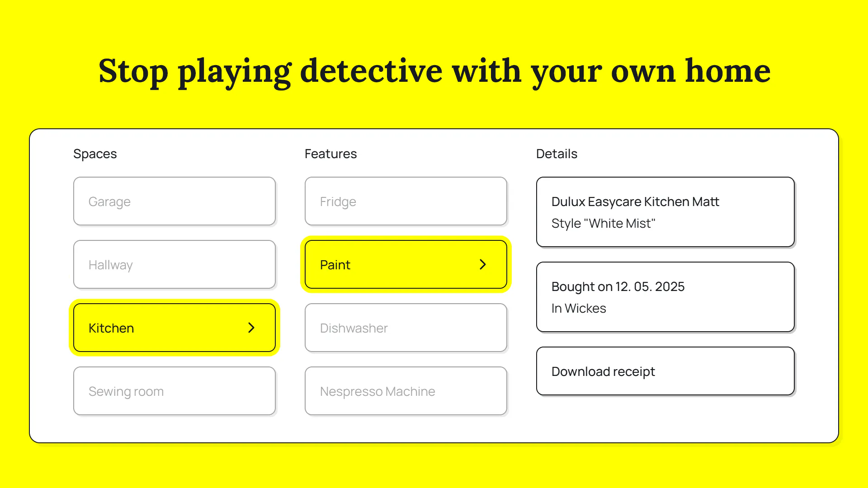Open the Dishwasher feature

click(x=406, y=328)
